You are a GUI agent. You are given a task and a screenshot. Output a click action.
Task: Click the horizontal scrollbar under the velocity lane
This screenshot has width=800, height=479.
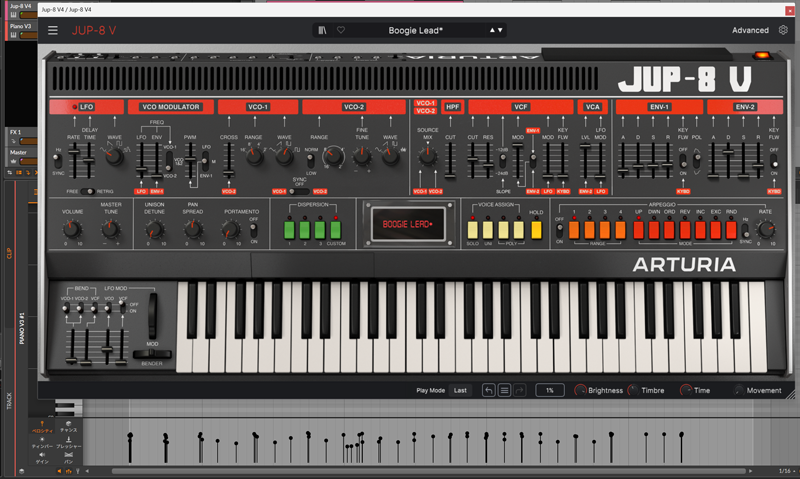point(429,471)
